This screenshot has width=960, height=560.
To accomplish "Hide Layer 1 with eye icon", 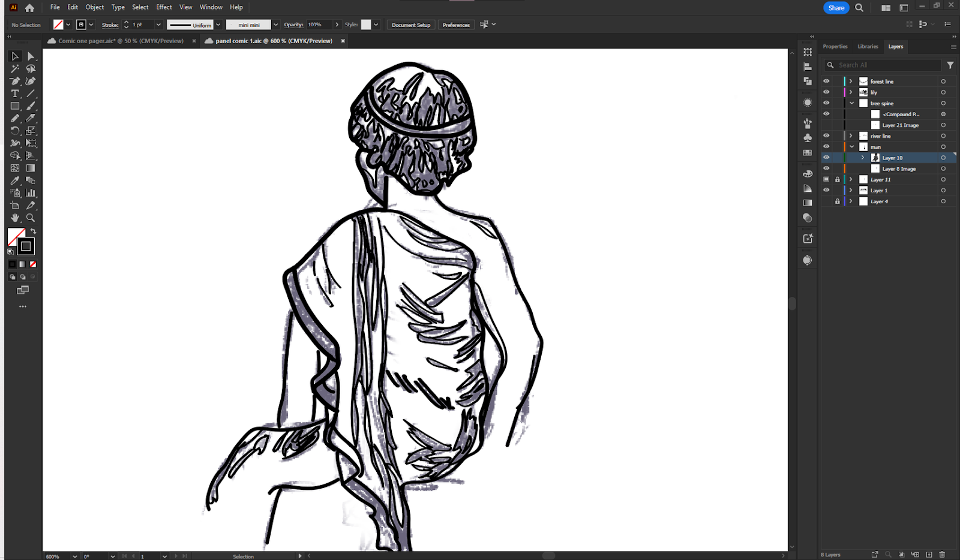I will 826,190.
